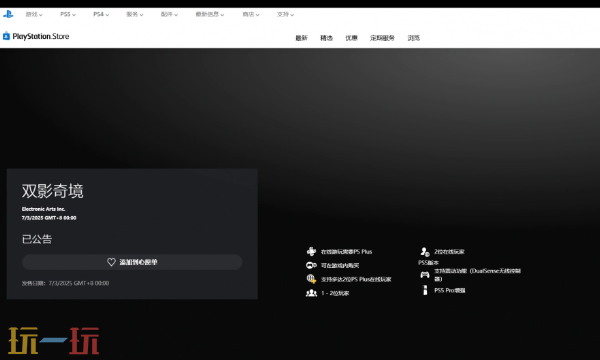Click the PlayStation Store bag icon
Viewport: 600px width, 360px height.
click(6, 36)
